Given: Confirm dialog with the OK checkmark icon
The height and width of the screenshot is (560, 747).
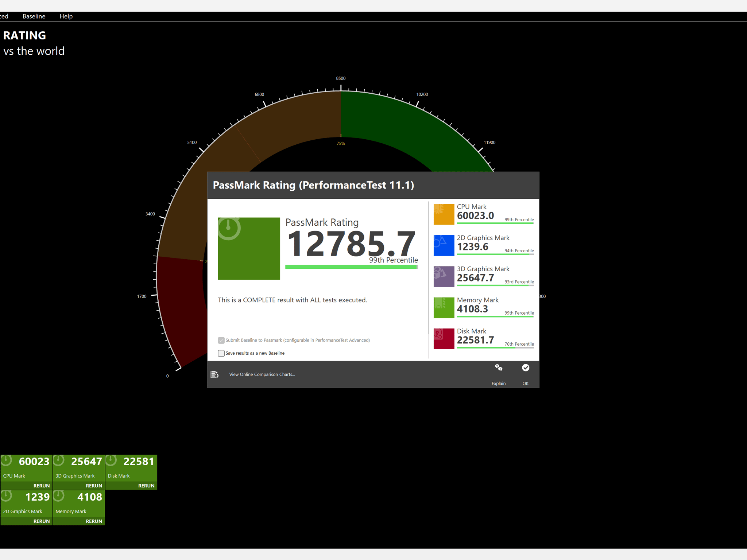Looking at the screenshot, I should pyautogui.click(x=526, y=367).
